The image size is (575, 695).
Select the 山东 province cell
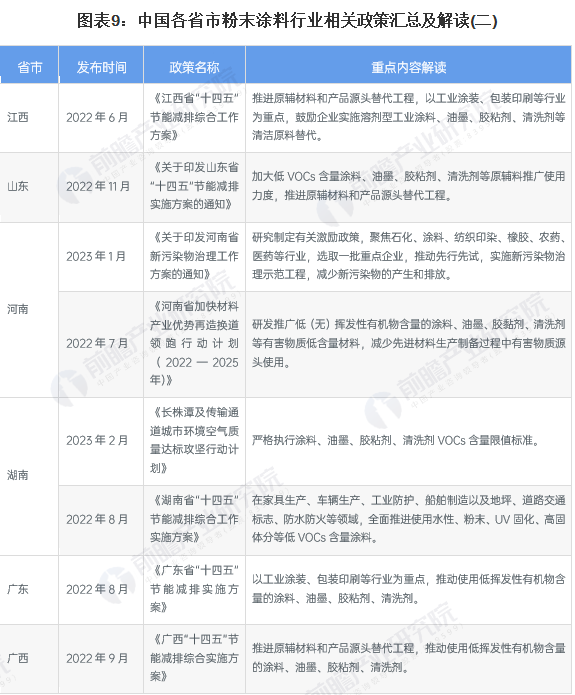18,186
